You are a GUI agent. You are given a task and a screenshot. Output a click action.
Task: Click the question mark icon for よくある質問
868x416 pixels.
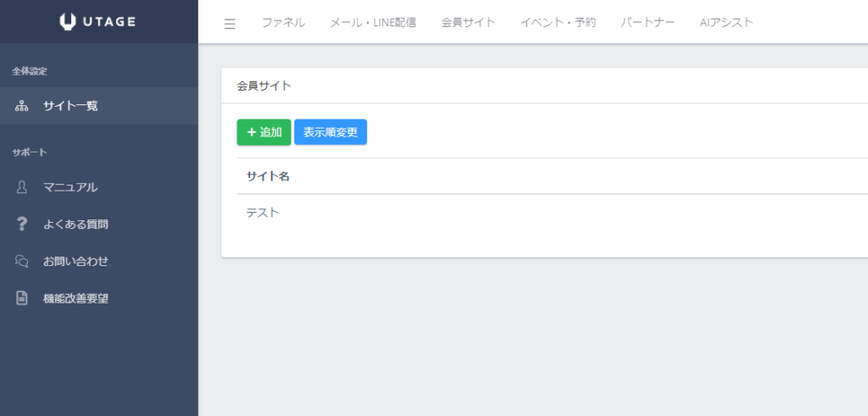tap(22, 225)
